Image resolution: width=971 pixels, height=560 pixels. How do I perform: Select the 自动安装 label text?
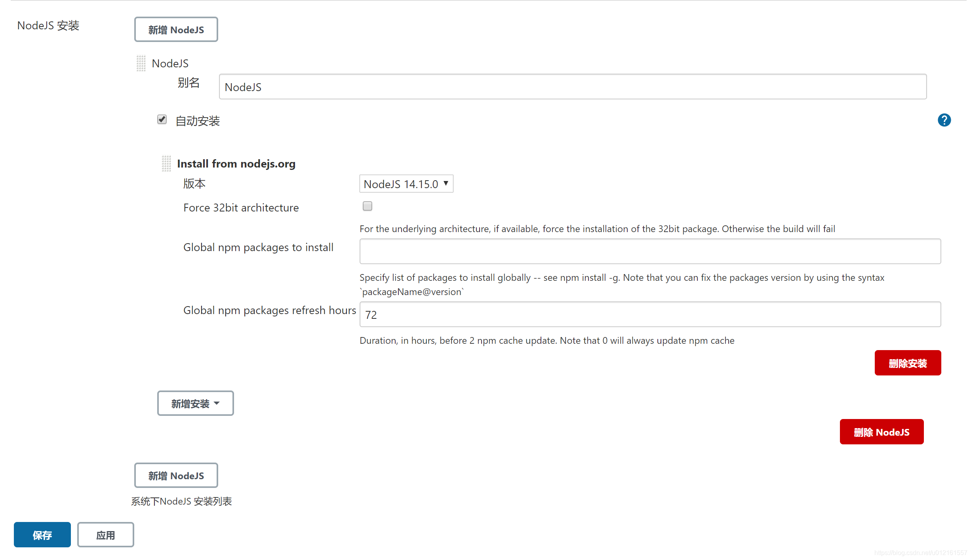coord(198,121)
